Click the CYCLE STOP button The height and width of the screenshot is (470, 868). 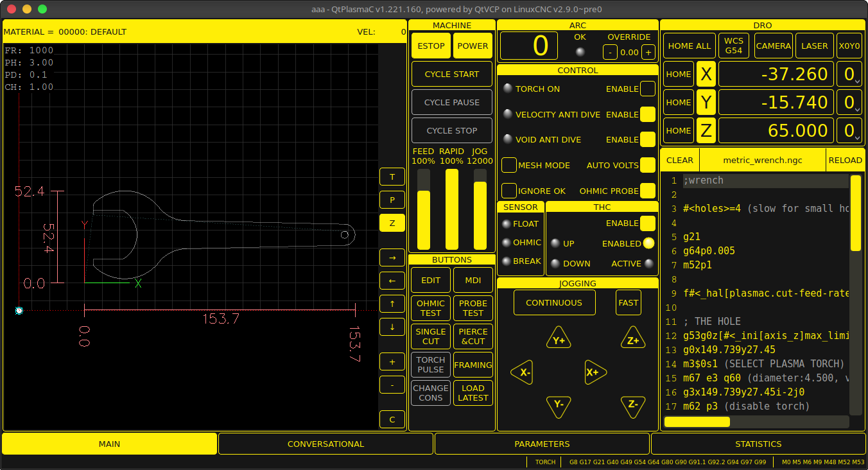[x=452, y=131]
